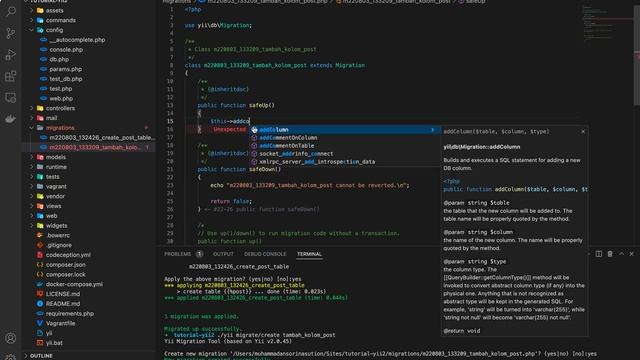Open test_db.php file
This screenshot has width=640, height=360.
coord(66,79)
